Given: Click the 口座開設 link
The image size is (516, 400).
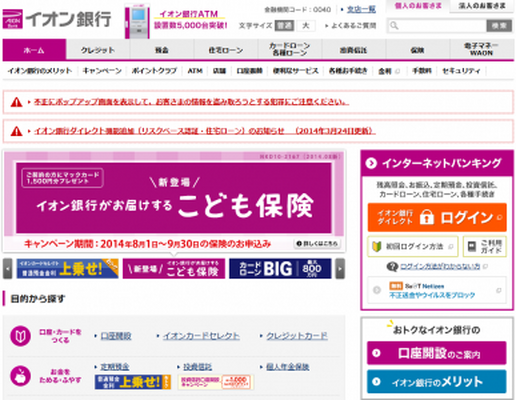Looking at the screenshot, I should click(116, 336).
